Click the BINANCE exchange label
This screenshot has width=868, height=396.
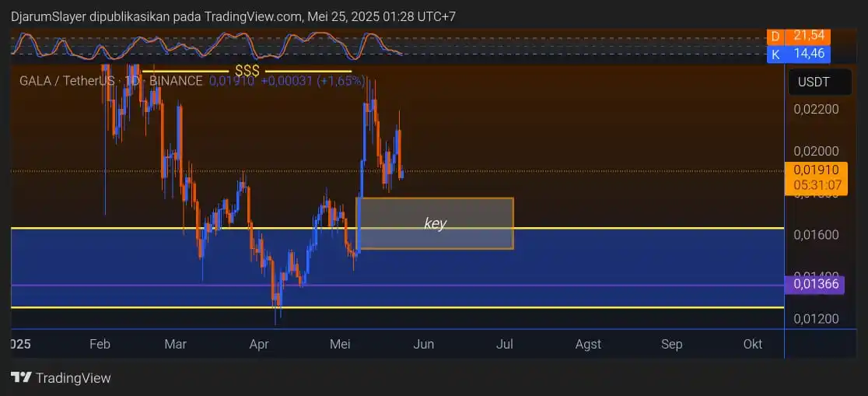(x=176, y=81)
